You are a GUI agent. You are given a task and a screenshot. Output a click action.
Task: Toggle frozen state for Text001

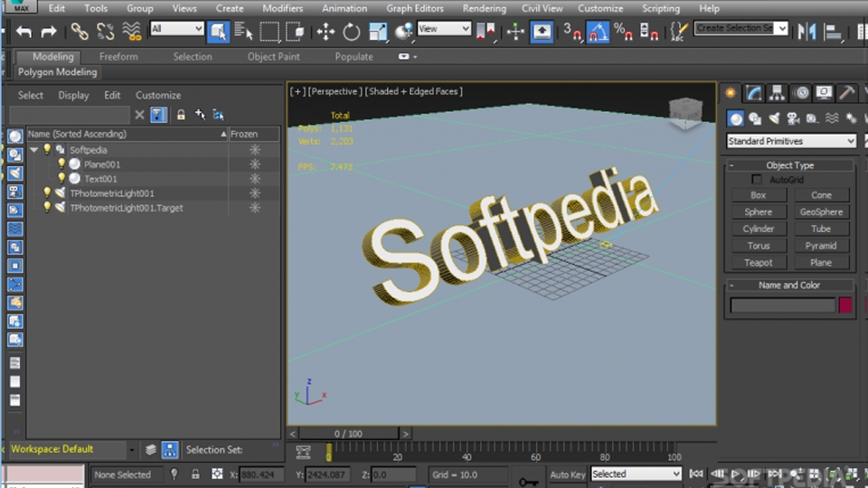tap(255, 179)
